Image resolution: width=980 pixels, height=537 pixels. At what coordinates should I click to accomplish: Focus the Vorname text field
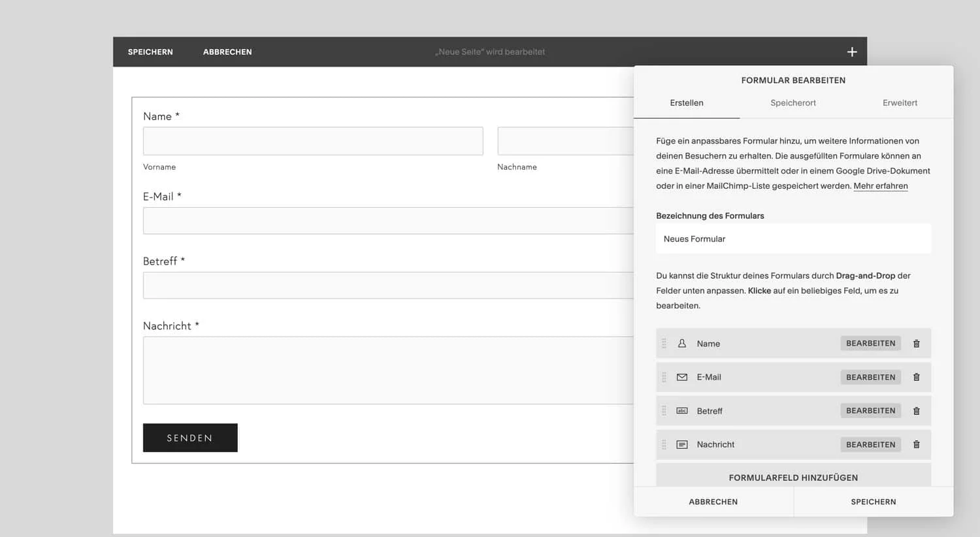pyautogui.click(x=313, y=141)
